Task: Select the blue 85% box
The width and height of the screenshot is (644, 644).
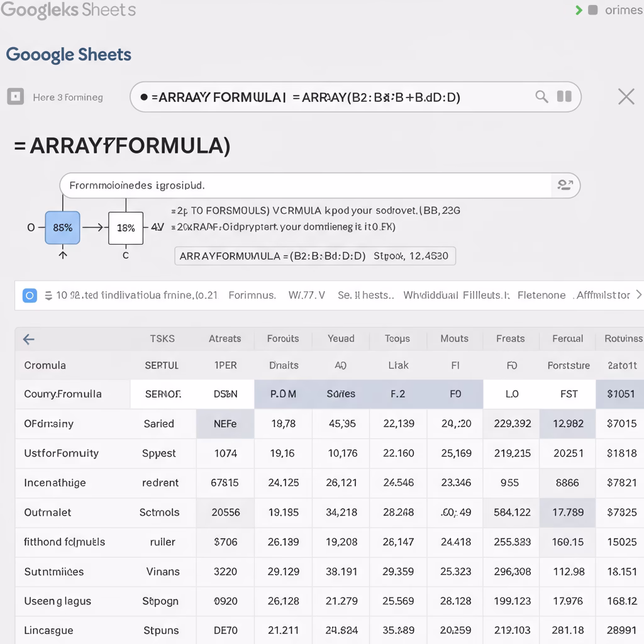Action: click(x=62, y=228)
